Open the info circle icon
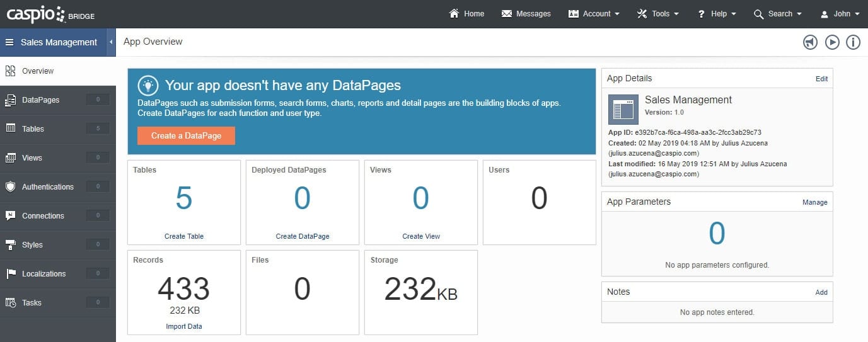This screenshot has width=868, height=342. pyautogui.click(x=853, y=42)
